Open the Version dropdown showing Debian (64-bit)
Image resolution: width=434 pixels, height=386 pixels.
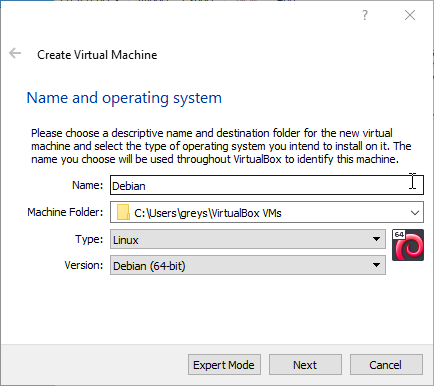coord(248,265)
